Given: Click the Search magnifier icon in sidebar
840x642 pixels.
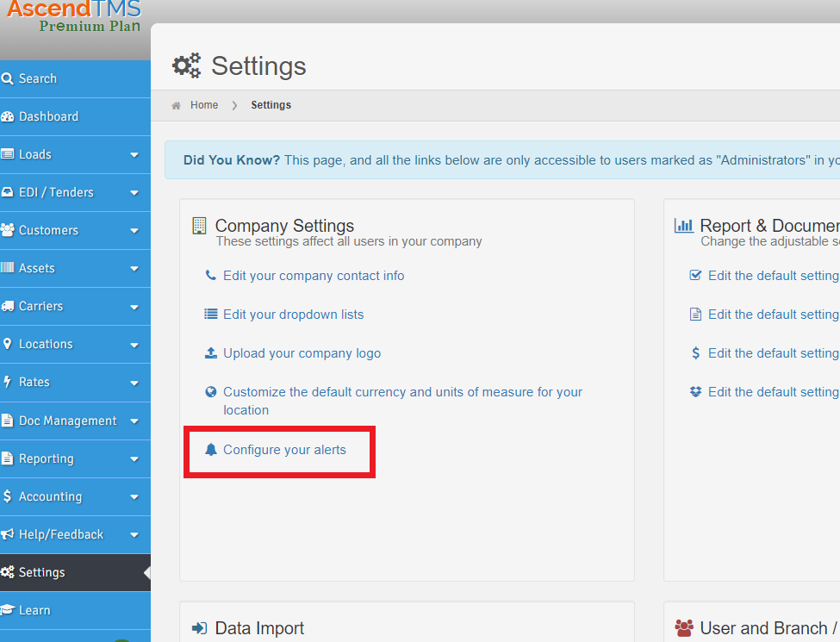Looking at the screenshot, I should (8, 78).
